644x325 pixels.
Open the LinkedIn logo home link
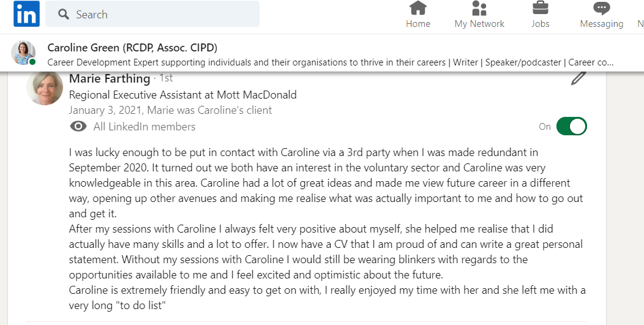pos(26,14)
